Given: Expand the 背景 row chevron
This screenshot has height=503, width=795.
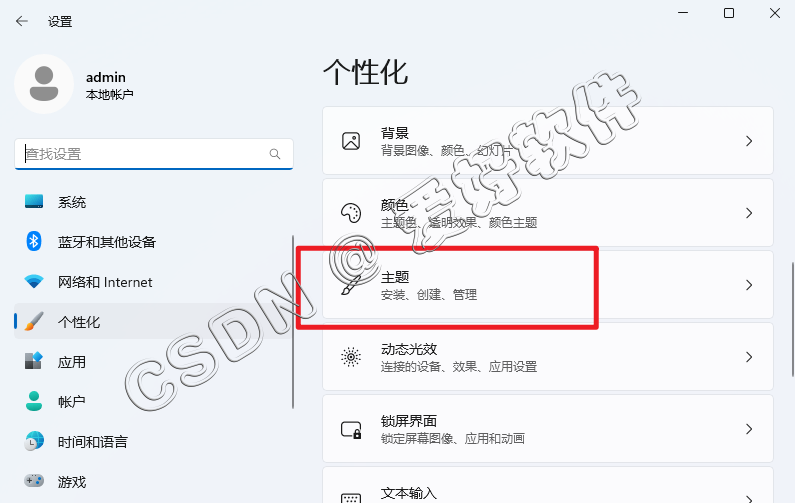Looking at the screenshot, I should coord(749,141).
